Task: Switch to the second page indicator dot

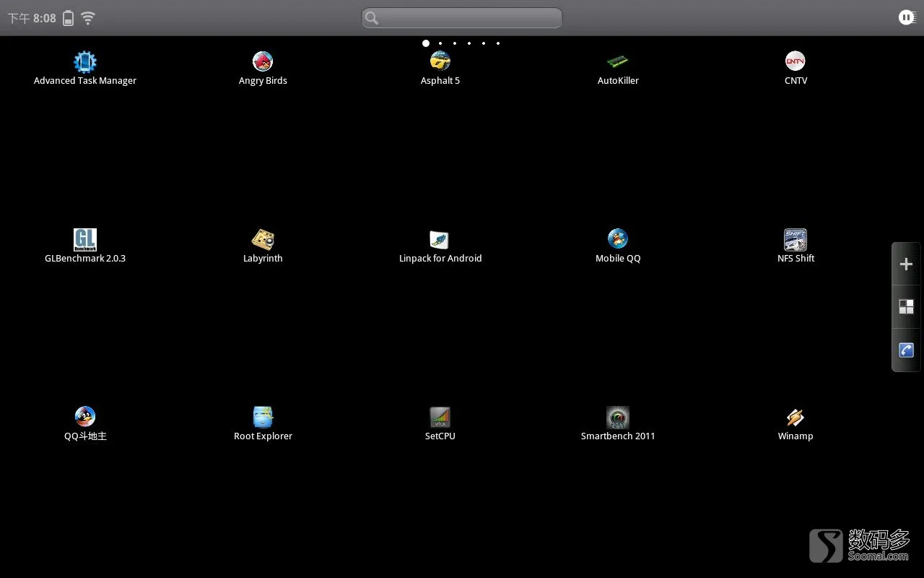Action: (x=440, y=43)
